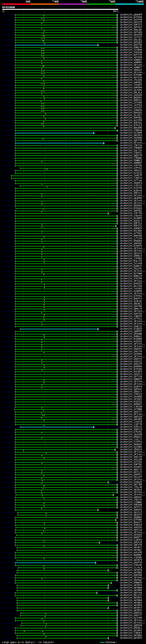The image size is (146, 644).
Task: Click cyan alignment bar for UniRef100_A7R1Y1
Action: pos(57,427)
